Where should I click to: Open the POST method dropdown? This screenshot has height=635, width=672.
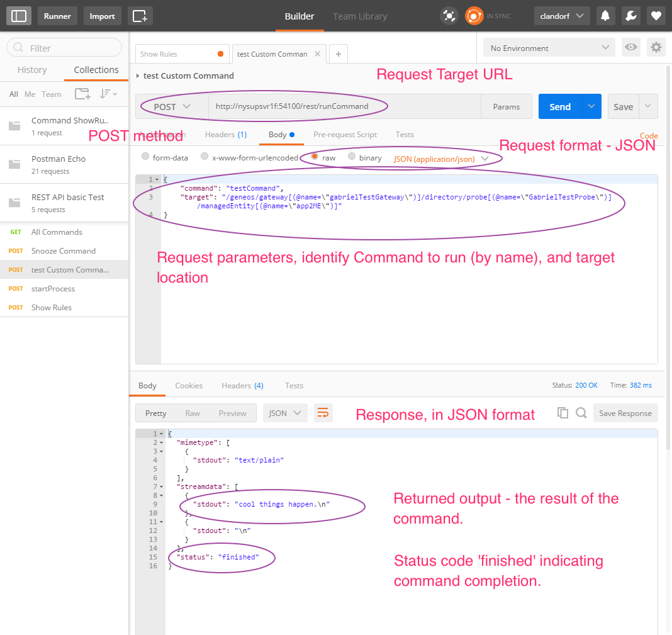click(x=172, y=107)
